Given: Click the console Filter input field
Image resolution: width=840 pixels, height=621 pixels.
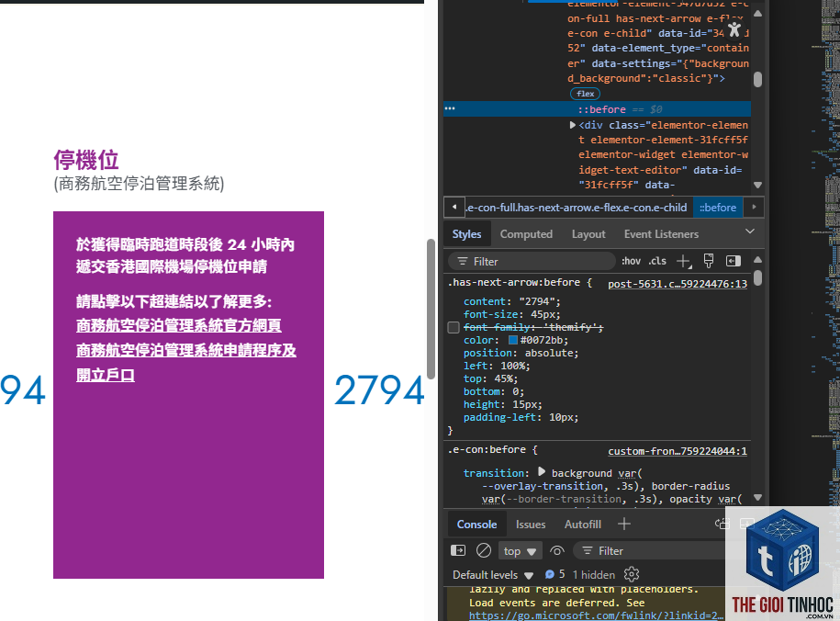Looking at the screenshot, I should point(651,551).
